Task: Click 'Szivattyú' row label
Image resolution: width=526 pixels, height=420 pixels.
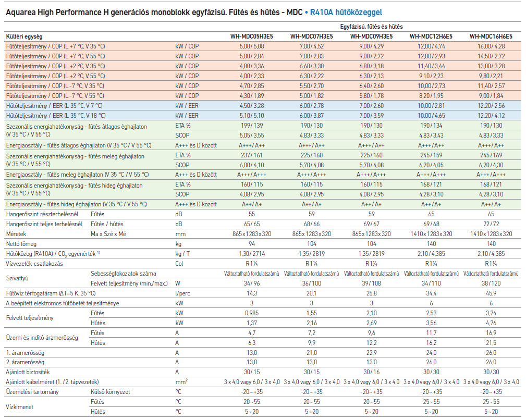Action: pyautogui.click(x=17, y=279)
